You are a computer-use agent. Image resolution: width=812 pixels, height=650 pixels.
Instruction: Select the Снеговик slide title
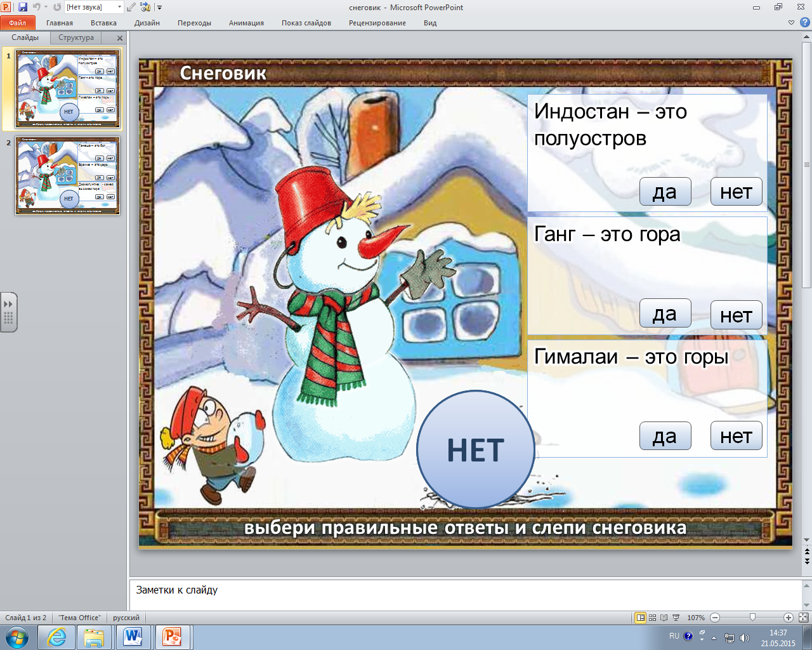(x=223, y=73)
